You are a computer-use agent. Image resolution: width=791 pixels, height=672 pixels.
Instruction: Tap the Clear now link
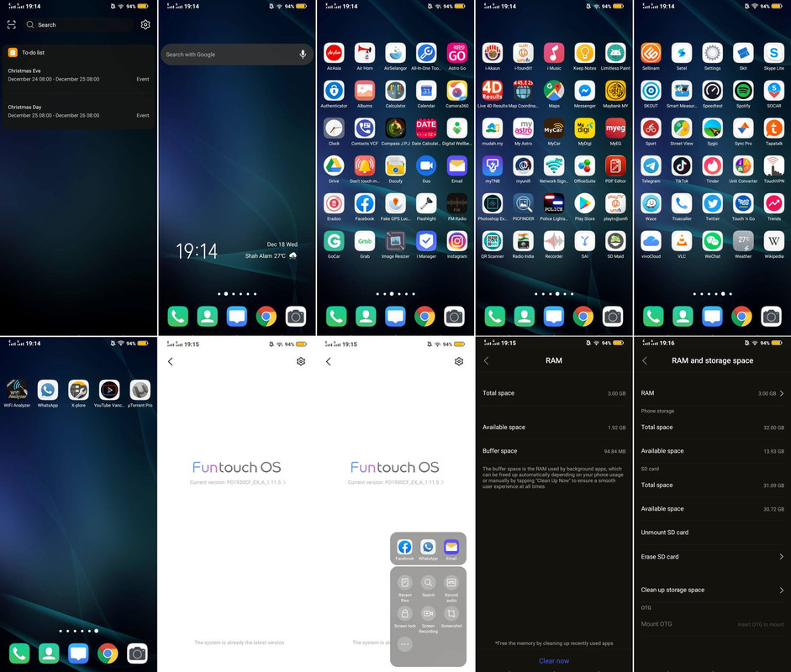[554, 661]
